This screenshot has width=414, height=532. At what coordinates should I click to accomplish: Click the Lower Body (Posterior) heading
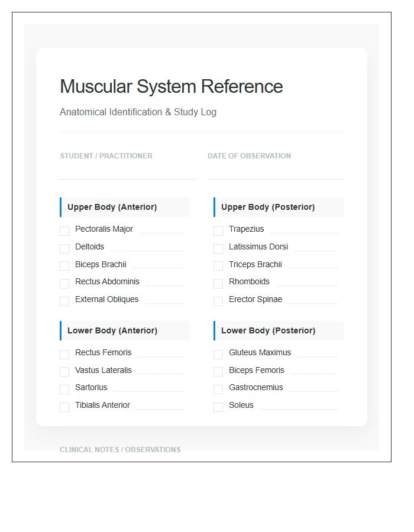(279, 331)
